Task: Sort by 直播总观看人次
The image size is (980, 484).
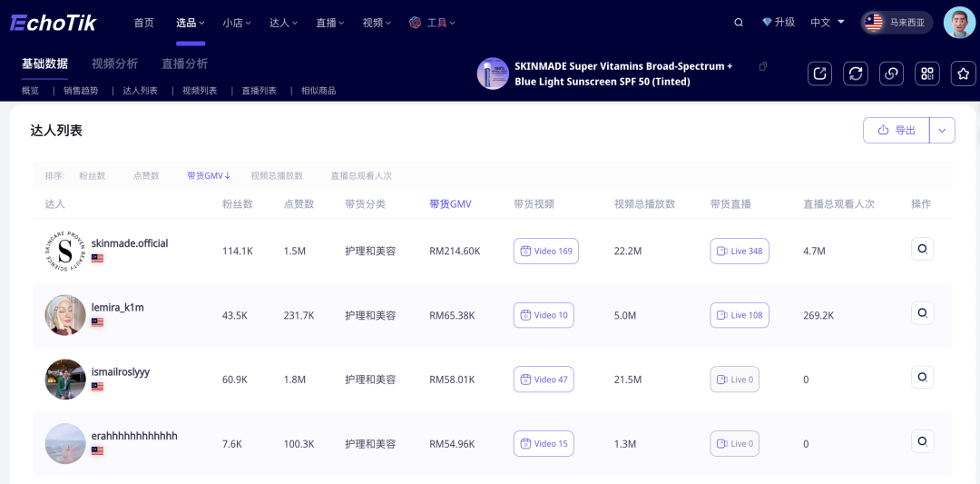Action: [361, 176]
